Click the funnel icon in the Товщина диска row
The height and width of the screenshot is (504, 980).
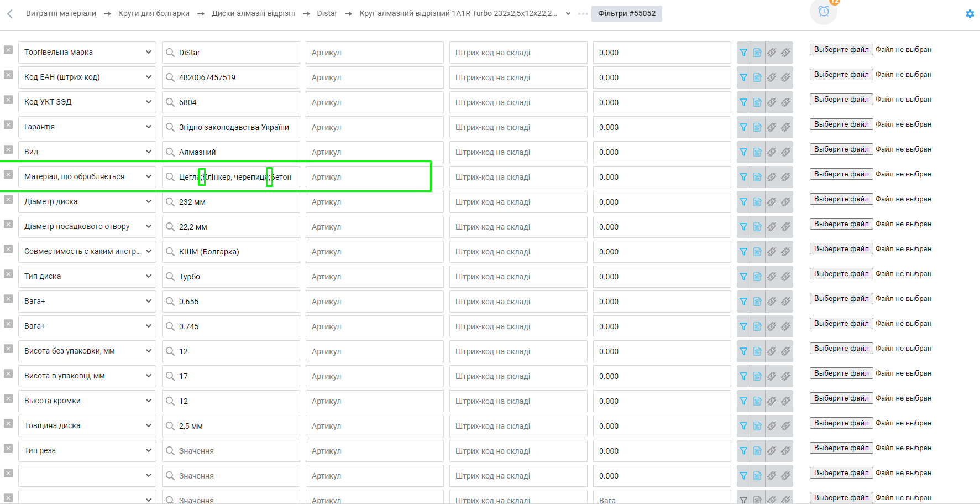(743, 426)
